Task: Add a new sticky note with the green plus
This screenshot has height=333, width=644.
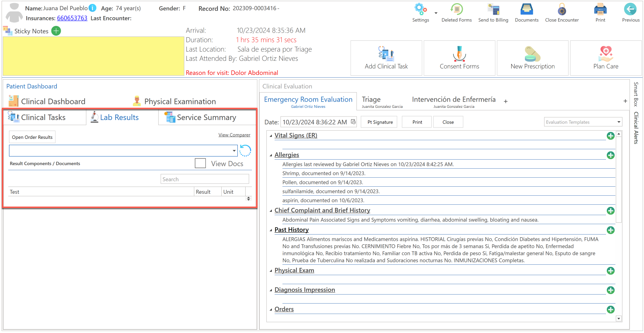Action: tap(56, 31)
